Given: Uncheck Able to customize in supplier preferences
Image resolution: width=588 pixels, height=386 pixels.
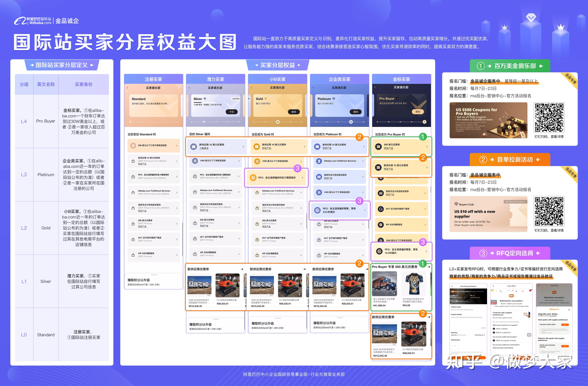Looking at the screenshot, I should coord(494,333).
